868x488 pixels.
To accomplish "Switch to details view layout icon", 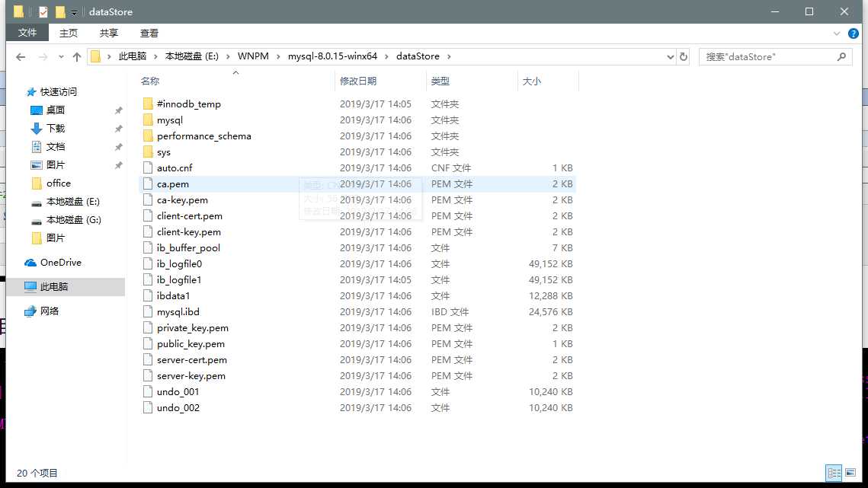I will coord(834,473).
